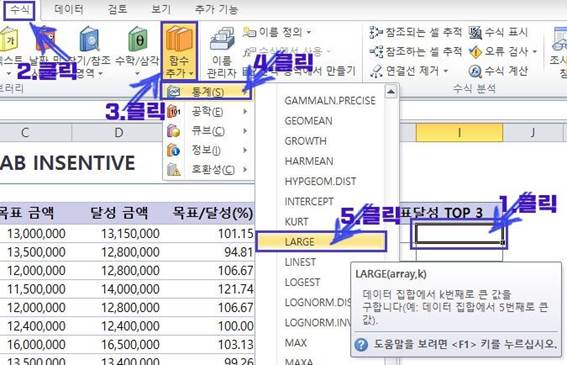The width and height of the screenshot is (567, 365).
Task: Click the 호환성 warning icon
Action: pyautogui.click(x=174, y=169)
